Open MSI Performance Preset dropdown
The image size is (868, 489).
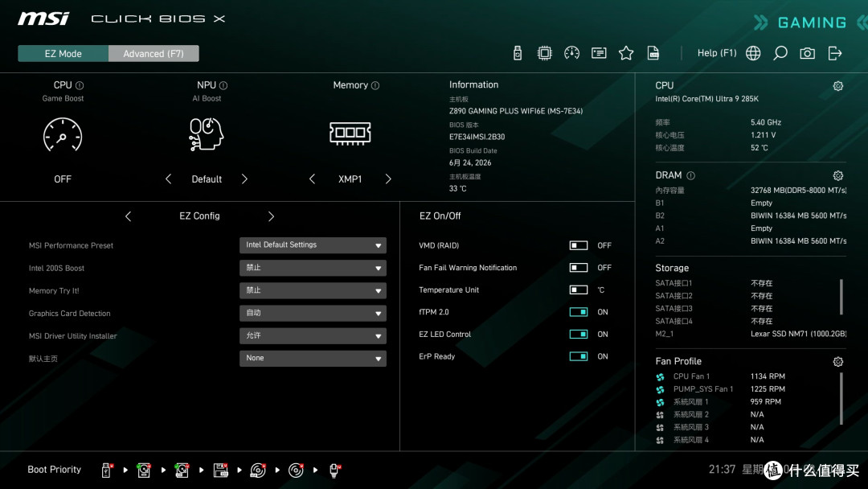313,244
